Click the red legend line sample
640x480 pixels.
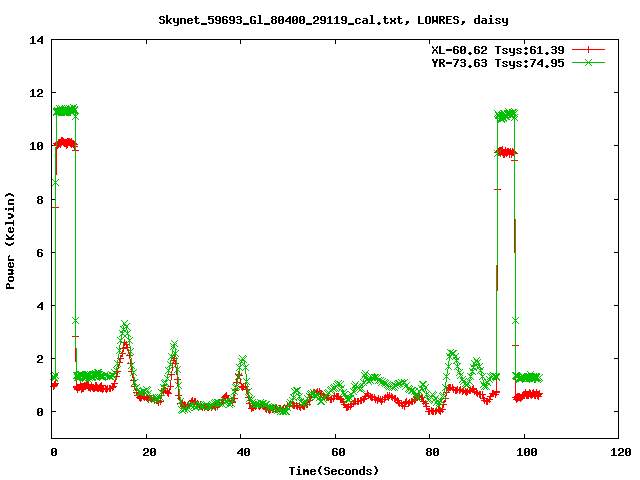588,50
